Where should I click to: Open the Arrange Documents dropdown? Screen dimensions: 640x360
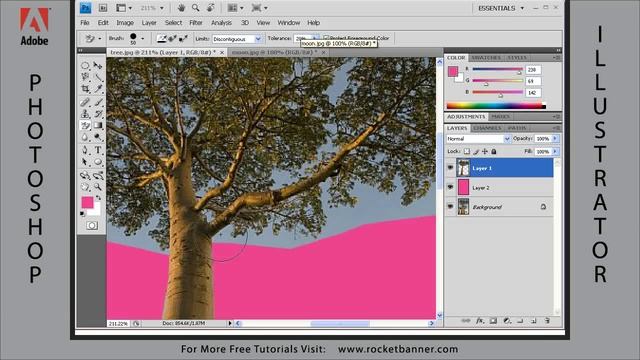click(236, 8)
